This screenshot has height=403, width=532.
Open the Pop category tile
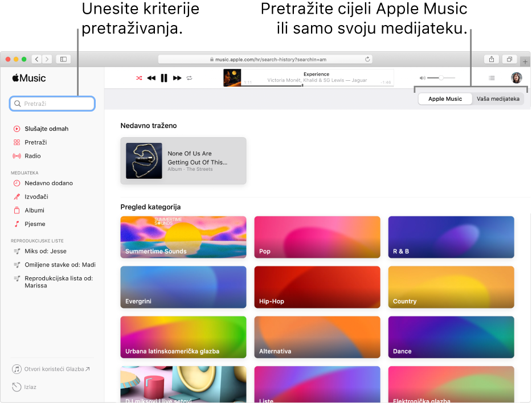317,237
